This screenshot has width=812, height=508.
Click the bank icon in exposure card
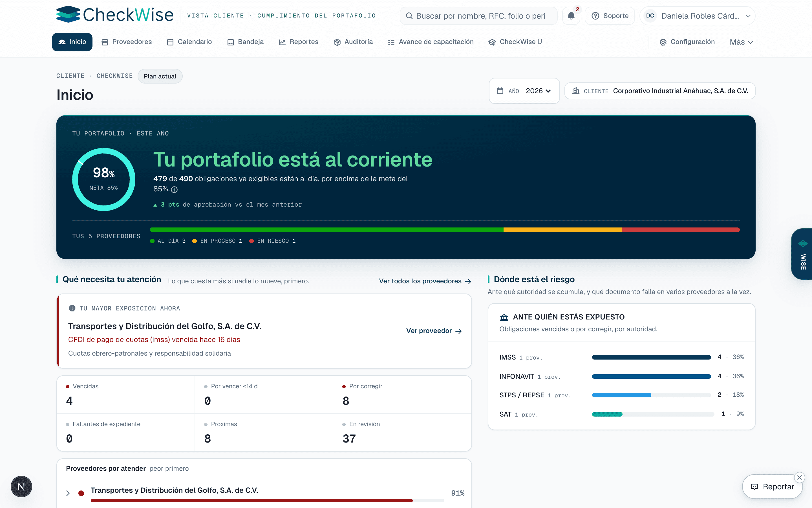pos(504,317)
